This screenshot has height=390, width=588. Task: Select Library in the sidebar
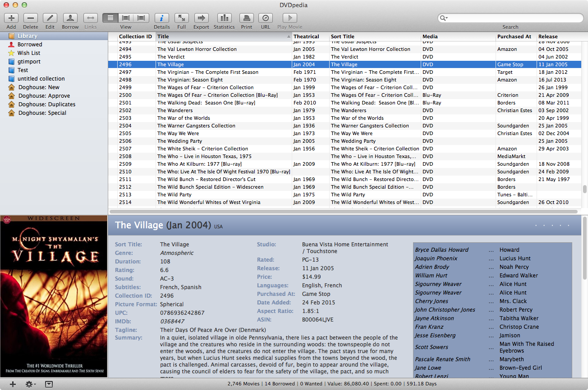pos(54,36)
